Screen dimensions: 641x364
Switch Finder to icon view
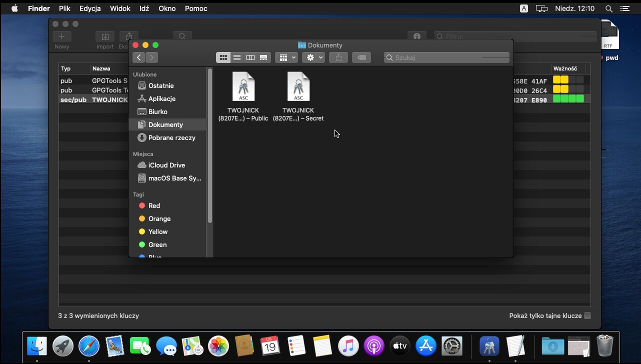click(x=223, y=57)
